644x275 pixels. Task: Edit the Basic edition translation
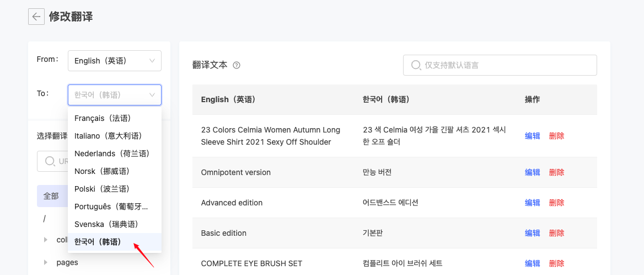click(x=532, y=233)
